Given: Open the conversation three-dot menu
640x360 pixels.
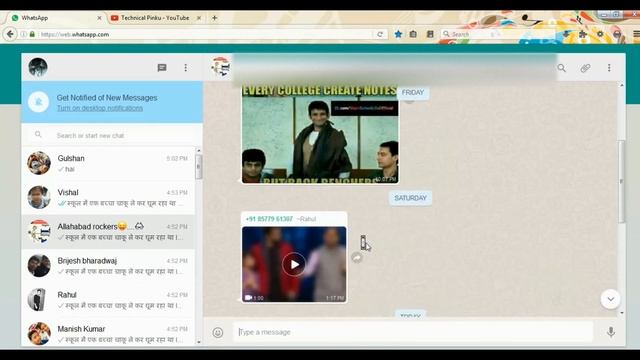Looking at the screenshot, I should click(x=609, y=68).
